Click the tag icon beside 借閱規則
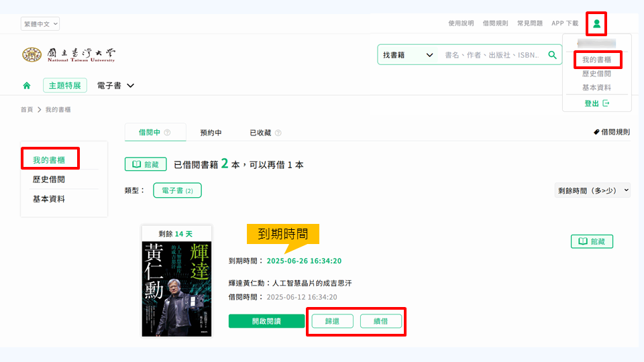Screen dimensions: 644x362 596,132
